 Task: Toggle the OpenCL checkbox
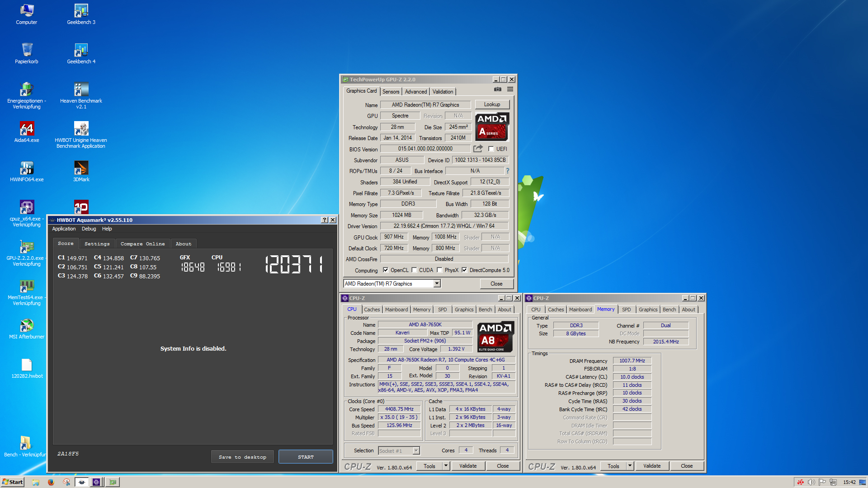pos(386,270)
